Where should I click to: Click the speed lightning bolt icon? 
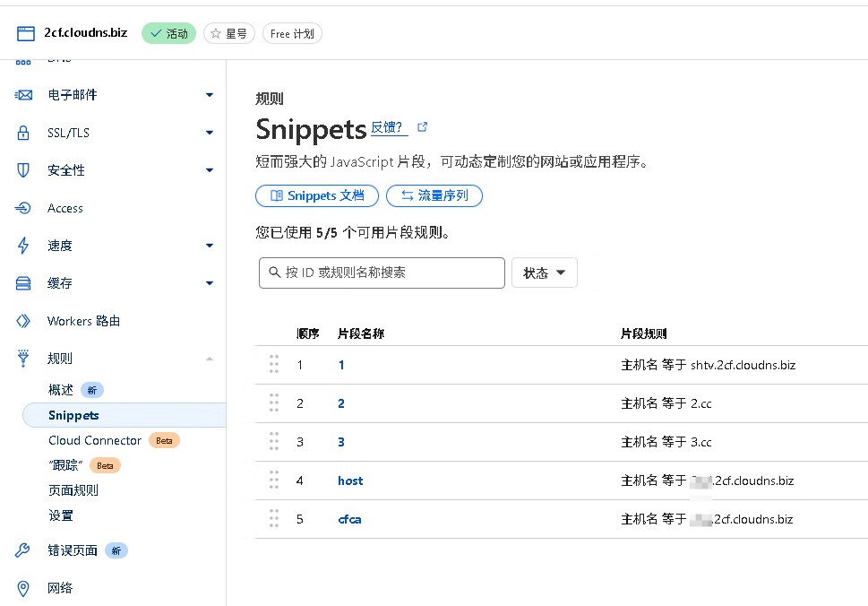coord(24,246)
